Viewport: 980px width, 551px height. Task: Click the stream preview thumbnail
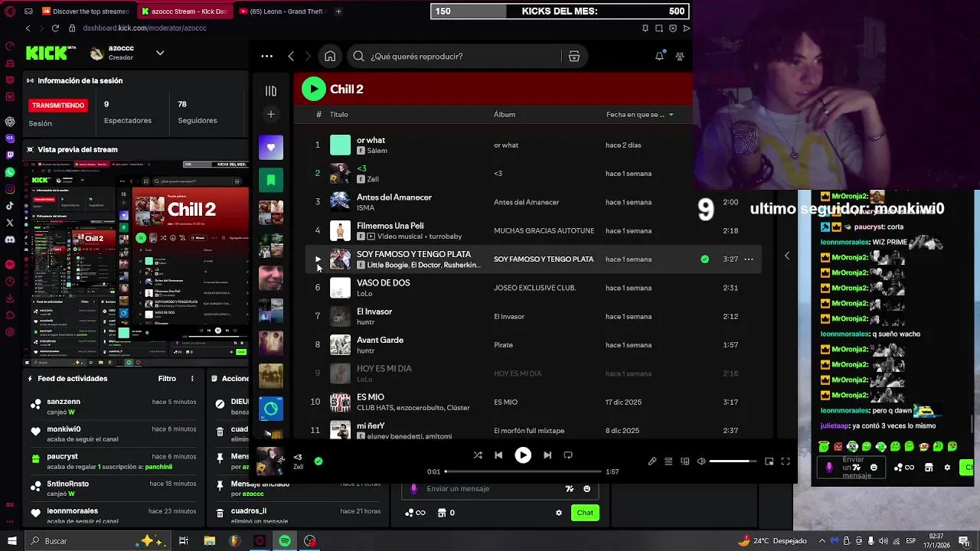pos(136,264)
